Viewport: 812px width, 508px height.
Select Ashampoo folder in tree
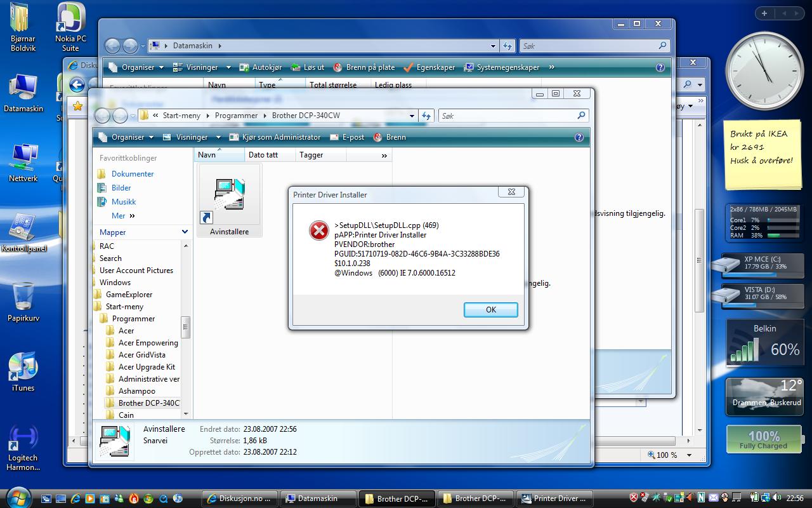[x=136, y=391]
